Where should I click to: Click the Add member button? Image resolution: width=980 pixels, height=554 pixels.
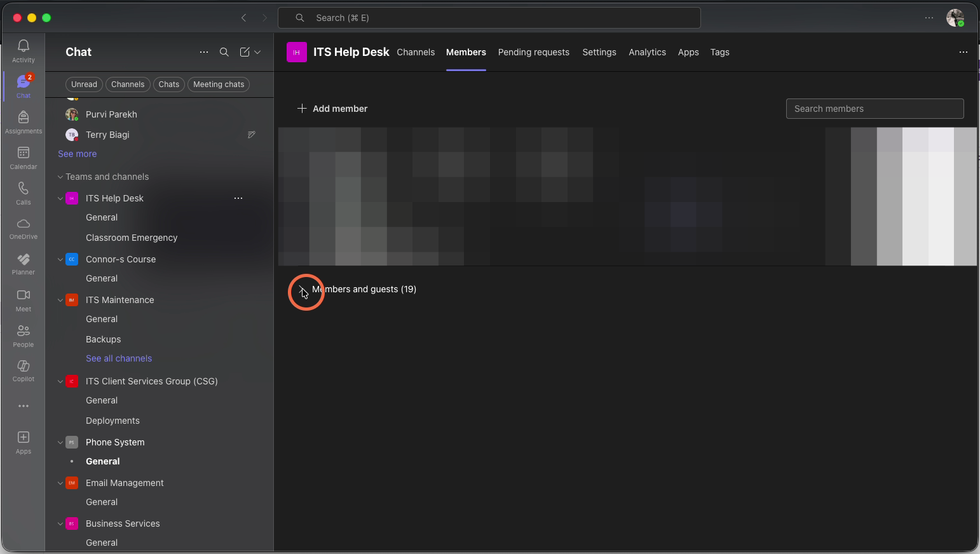[x=332, y=109]
